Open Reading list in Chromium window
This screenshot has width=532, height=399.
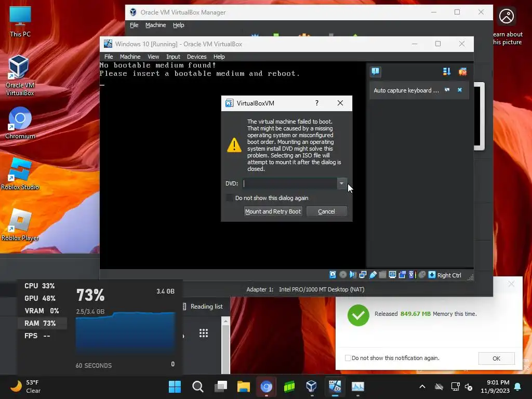point(203,307)
